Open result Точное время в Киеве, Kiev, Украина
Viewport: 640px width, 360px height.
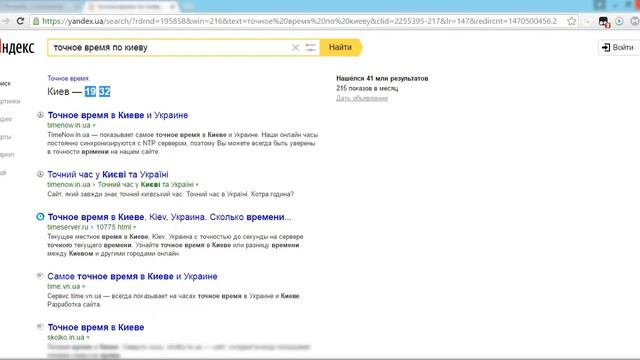click(169, 217)
